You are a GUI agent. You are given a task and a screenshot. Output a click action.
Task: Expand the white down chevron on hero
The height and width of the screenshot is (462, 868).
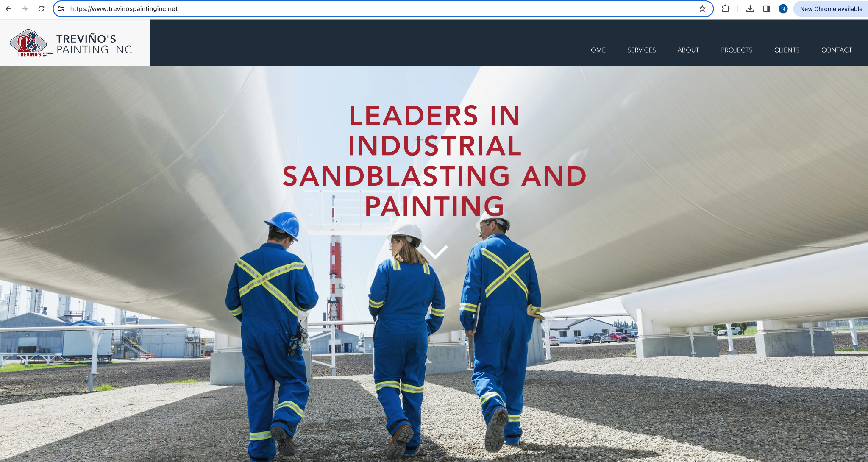(435, 252)
